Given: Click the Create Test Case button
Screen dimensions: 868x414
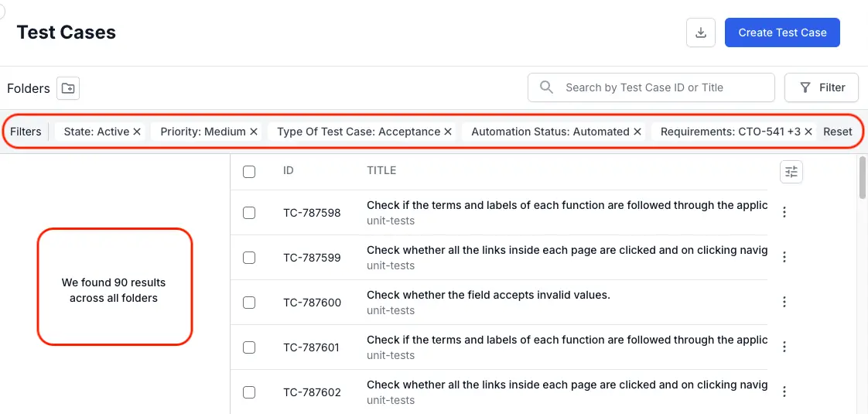Looking at the screenshot, I should point(782,33).
